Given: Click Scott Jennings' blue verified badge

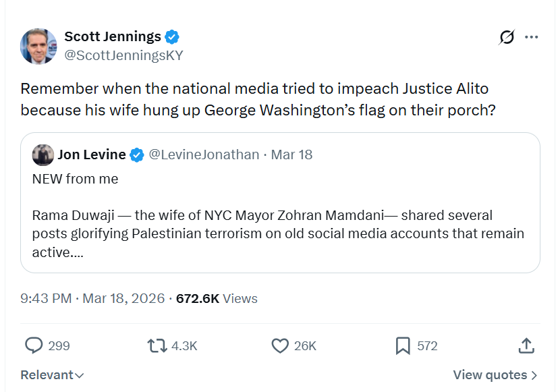Looking at the screenshot, I should click(172, 36).
